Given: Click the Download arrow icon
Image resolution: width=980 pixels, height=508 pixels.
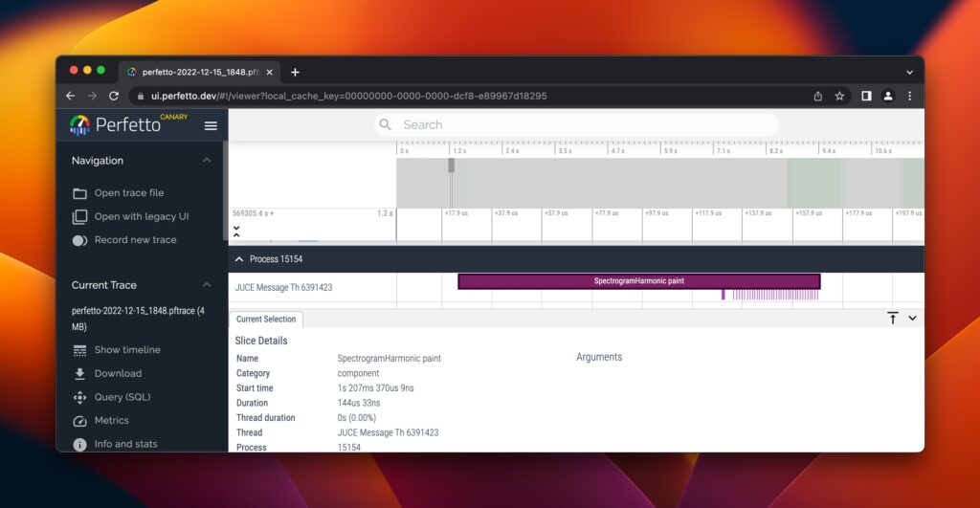Looking at the screenshot, I should pyautogui.click(x=80, y=374).
